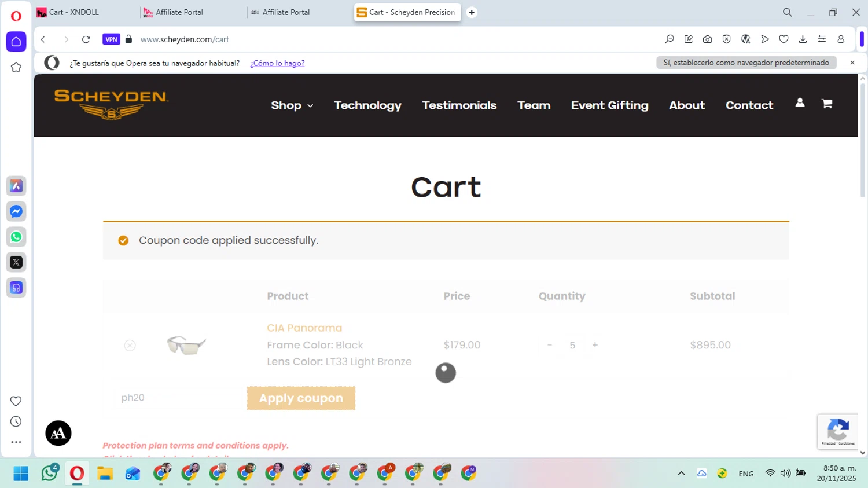This screenshot has height=488, width=868.
Task: Open the Contact page
Action: coord(749,105)
